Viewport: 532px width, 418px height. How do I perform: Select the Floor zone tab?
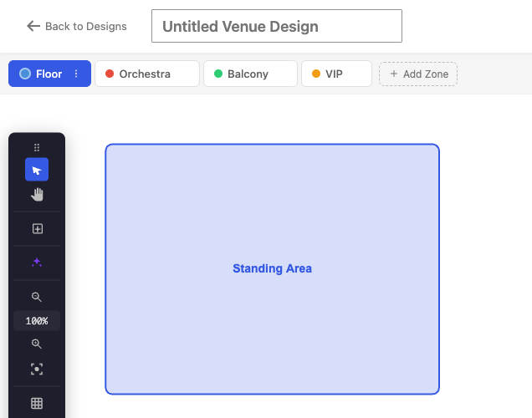(x=49, y=74)
